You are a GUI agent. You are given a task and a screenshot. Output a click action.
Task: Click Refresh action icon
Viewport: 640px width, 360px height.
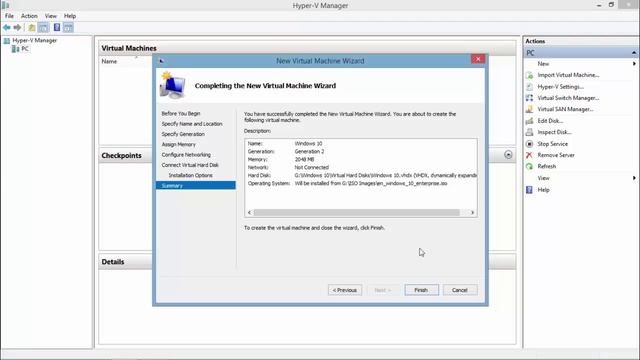pyautogui.click(x=529, y=167)
